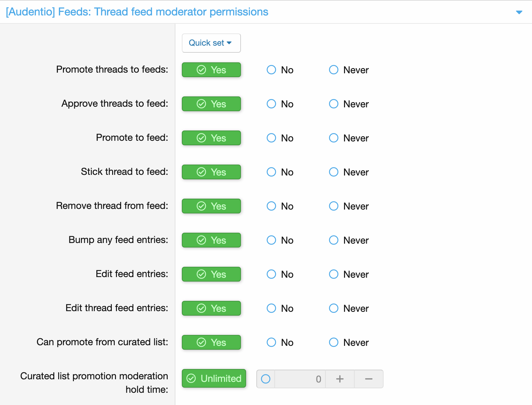532x405 pixels.
Task: Decrement hold time using the minus stepper
Action: (368, 379)
